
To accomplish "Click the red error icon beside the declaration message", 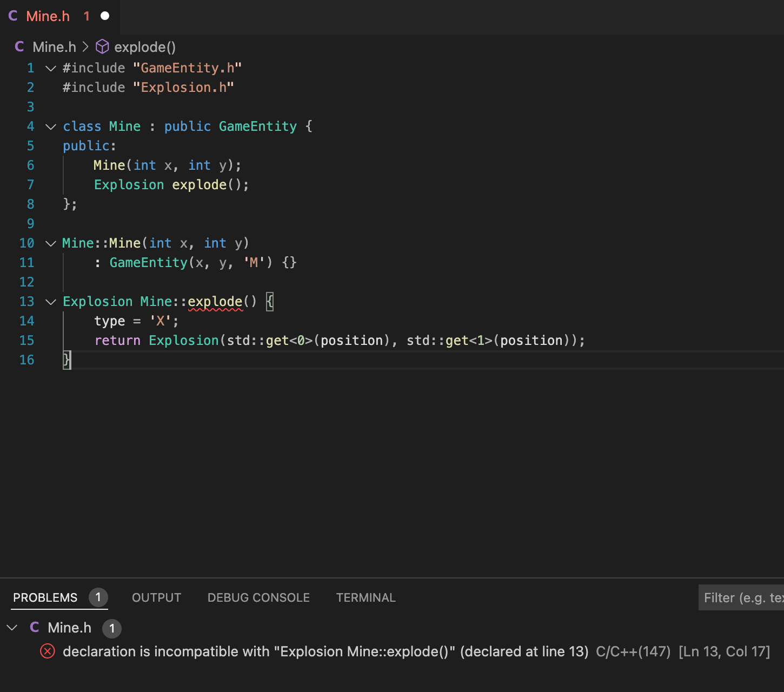I will point(48,651).
